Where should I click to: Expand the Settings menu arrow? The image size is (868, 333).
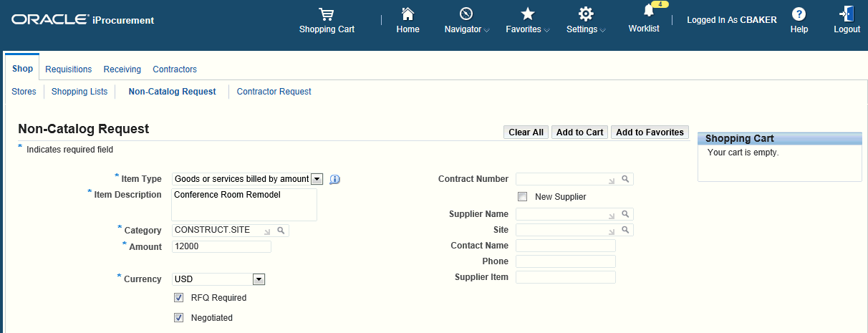click(x=603, y=30)
